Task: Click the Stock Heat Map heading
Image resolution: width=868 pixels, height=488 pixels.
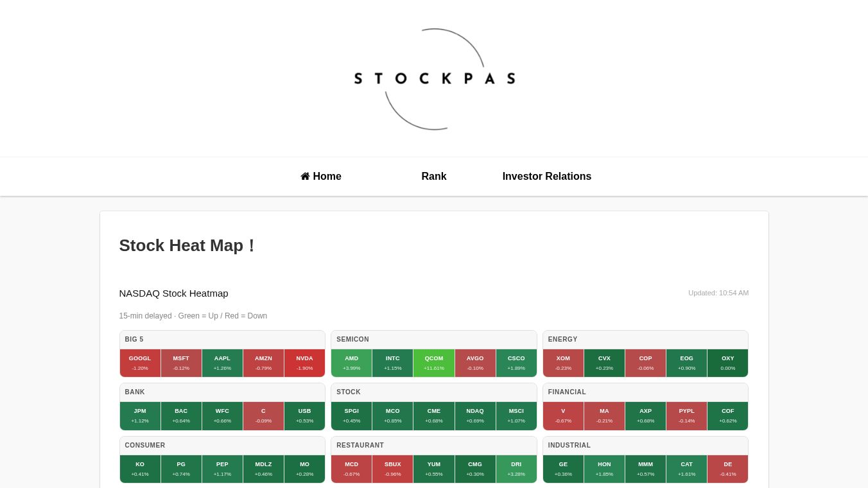Action: [x=187, y=245]
